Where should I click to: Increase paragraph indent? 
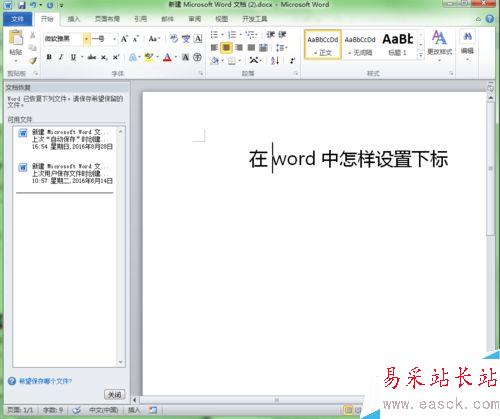coord(282,34)
